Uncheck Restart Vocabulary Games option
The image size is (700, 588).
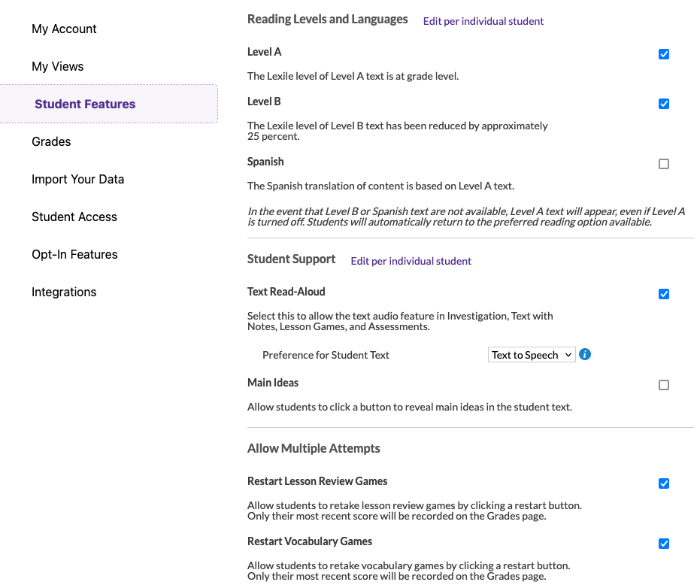[x=663, y=544]
